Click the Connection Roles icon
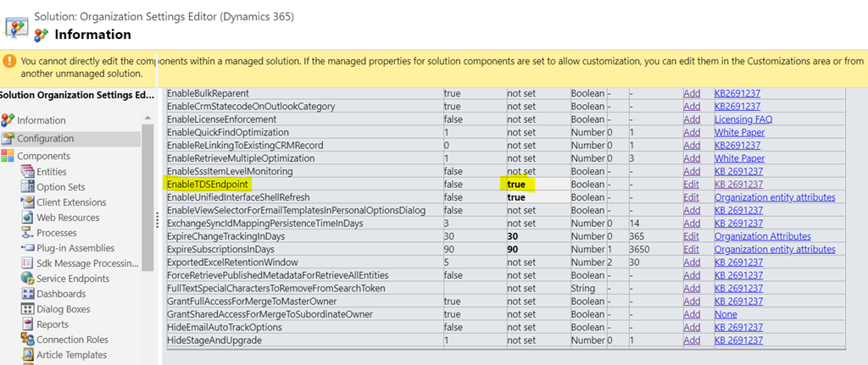Image resolution: width=868 pixels, height=365 pixels. point(28,339)
